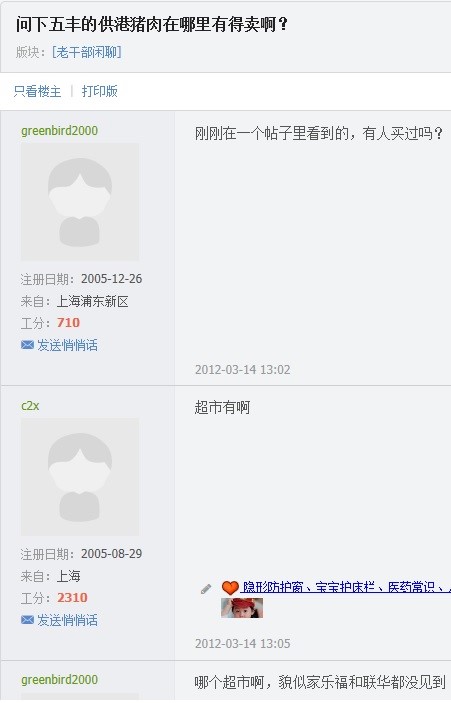Go to the 老干部闲聊 board
Screen dimensions: 451x703
coord(87,52)
